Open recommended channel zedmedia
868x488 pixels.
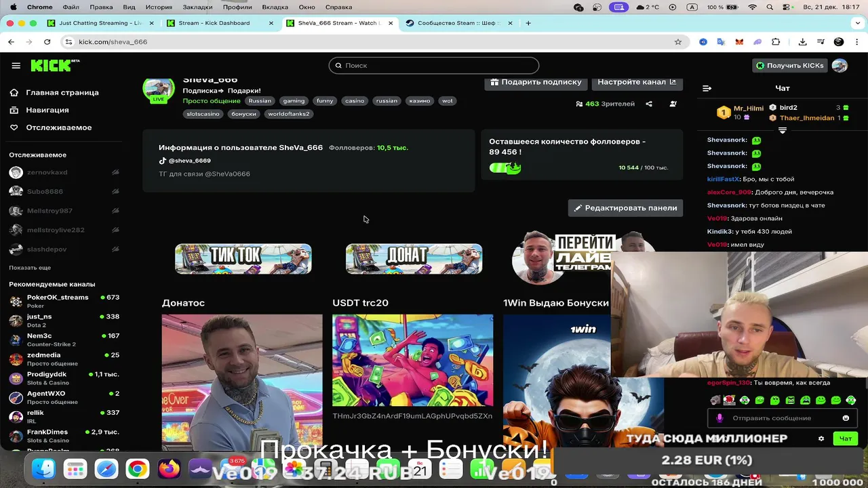click(x=64, y=359)
